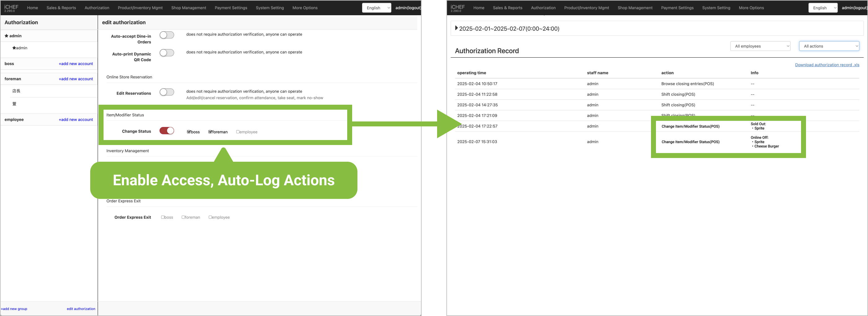The image size is (868, 316).
Task: Click the iCHEF logo in right window
Action: click(457, 8)
